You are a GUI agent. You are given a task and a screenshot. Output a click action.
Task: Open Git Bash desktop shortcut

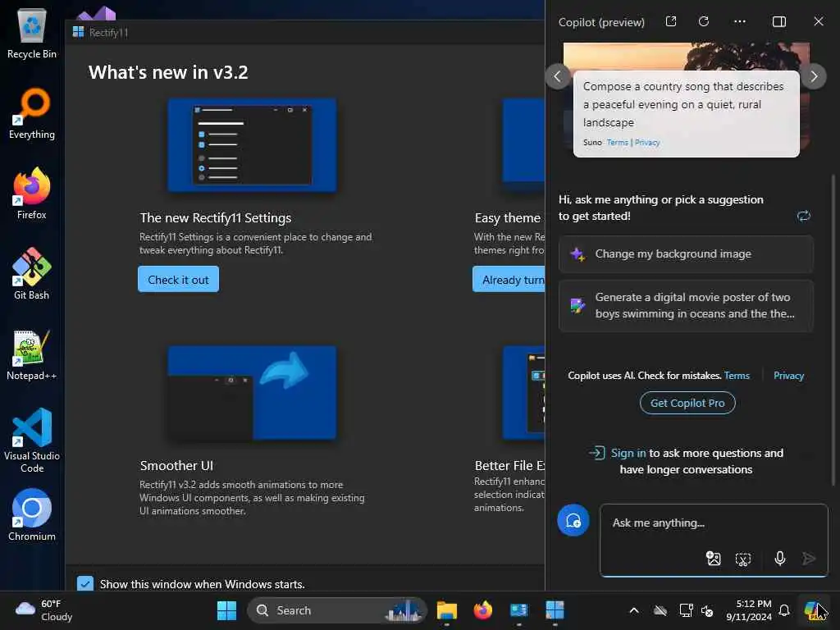pyautogui.click(x=32, y=274)
